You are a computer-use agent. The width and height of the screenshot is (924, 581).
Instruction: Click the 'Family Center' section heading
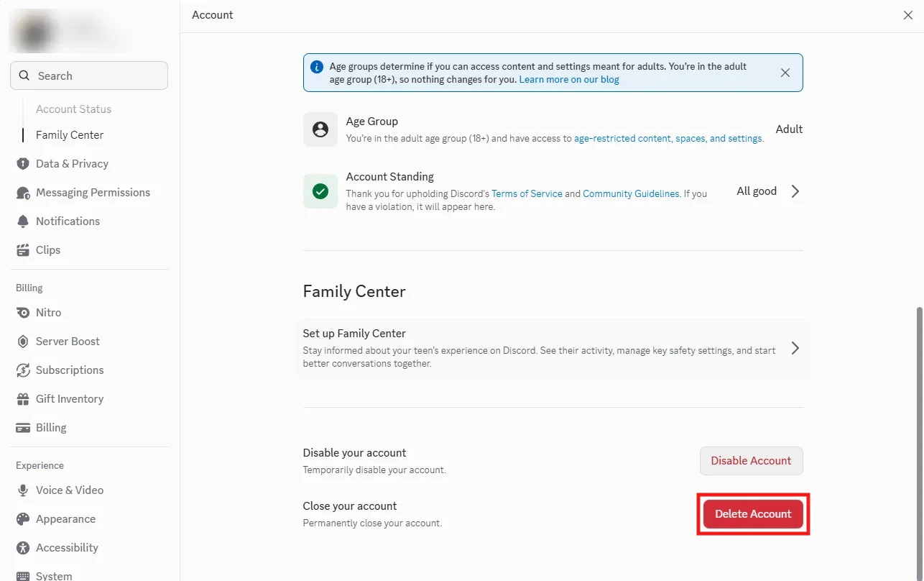click(x=354, y=291)
